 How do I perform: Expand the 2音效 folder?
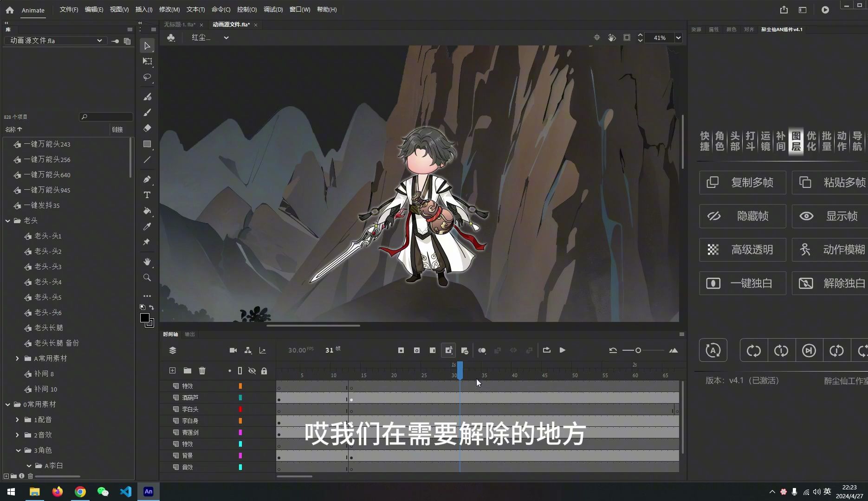[x=17, y=435]
